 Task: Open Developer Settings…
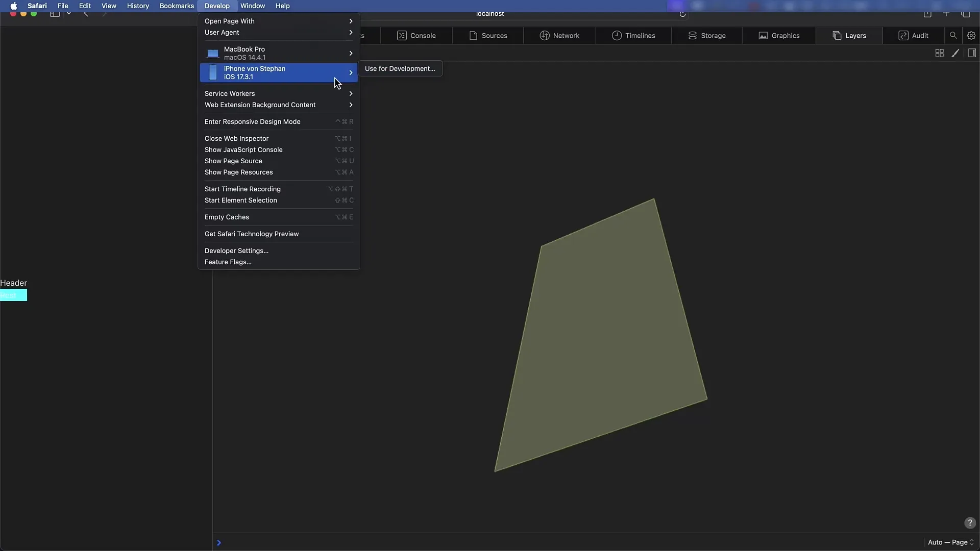point(279,251)
